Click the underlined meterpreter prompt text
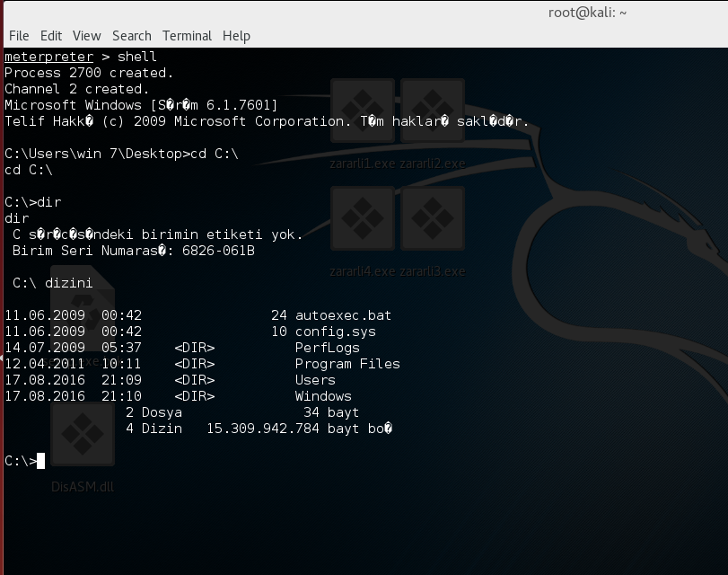This screenshot has height=575, width=728. (48, 57)
